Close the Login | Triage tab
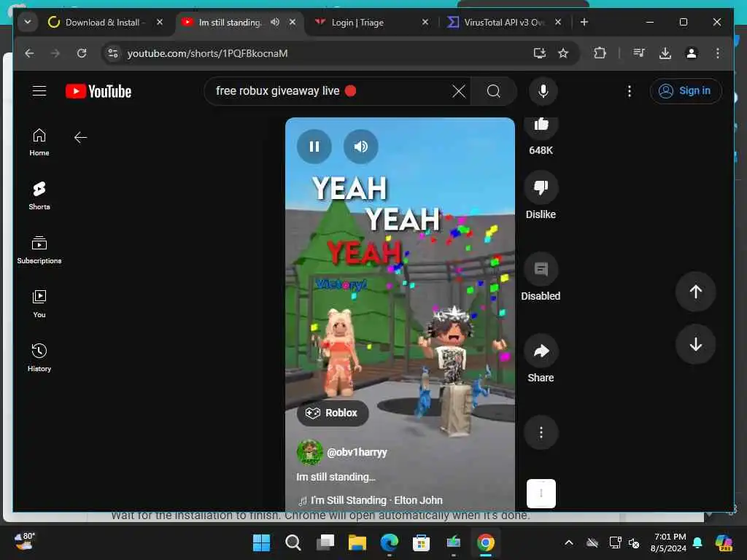Image resolution: width=747 pixels, height=560 pixels. coord(425,22)
